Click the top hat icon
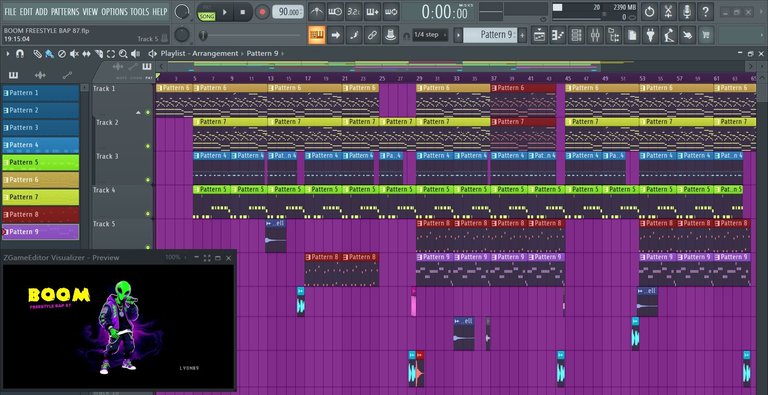768x395 pixels. tap(391, 35)
